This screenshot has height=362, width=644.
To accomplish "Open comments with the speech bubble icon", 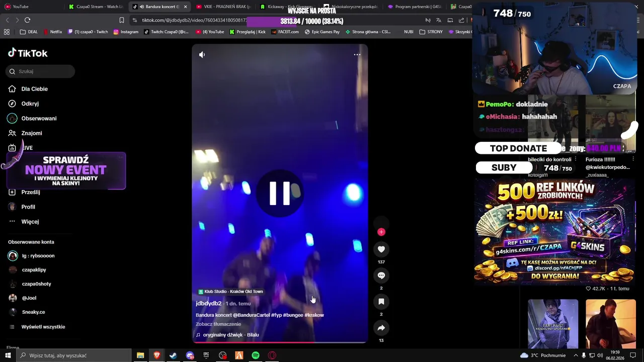I will point(381,276).
